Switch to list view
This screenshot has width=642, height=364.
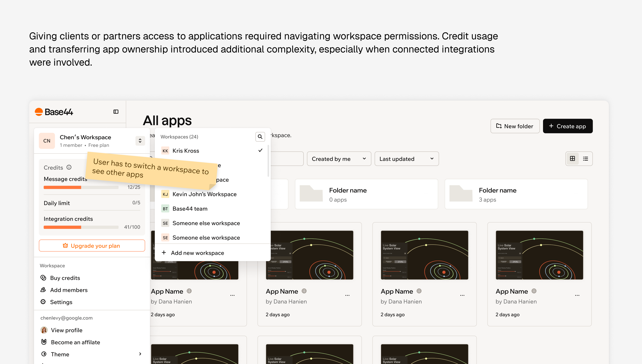(585, 158)
